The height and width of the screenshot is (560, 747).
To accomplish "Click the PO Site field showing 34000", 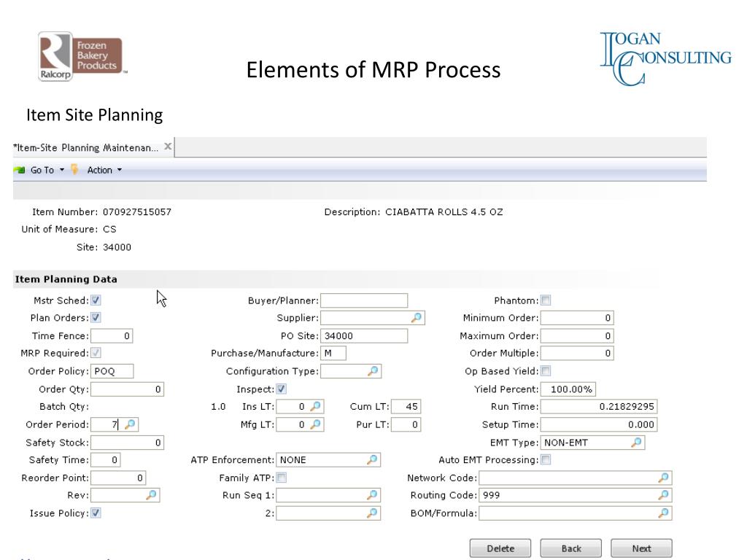I will [x=364, y=335].
